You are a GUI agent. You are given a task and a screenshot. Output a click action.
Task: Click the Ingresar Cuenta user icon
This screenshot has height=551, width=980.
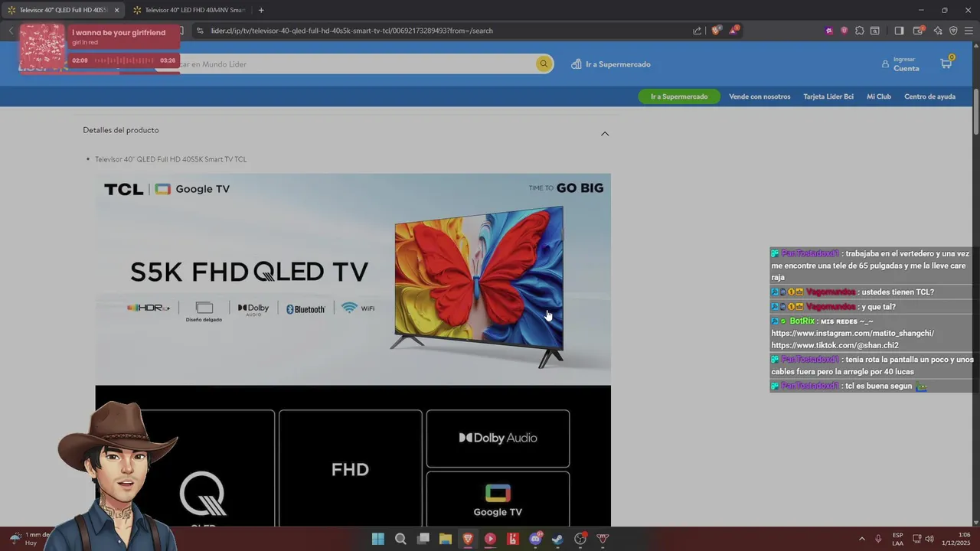886,64
